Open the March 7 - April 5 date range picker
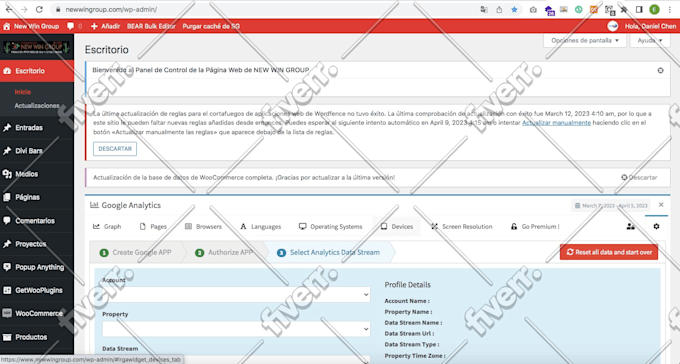Image resolution: width=680 pixels, height=364 pixels. click(x=611, y=206)
